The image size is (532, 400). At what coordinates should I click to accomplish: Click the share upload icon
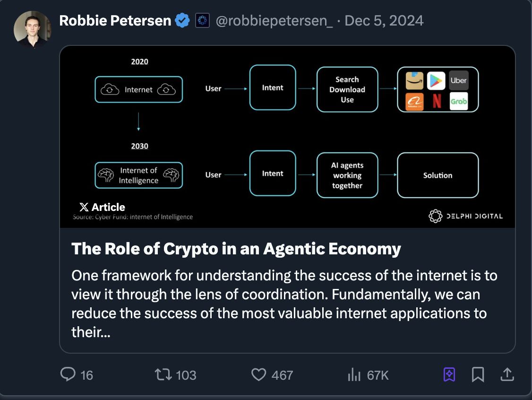tap(506, 374)
